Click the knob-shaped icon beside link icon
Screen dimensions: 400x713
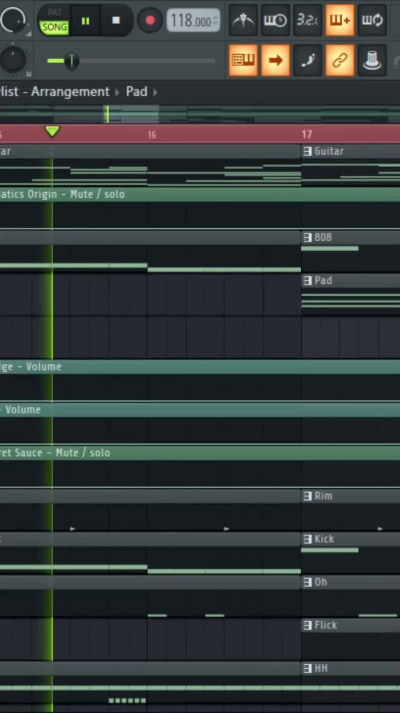pyautogui.click(x=372, y=60)
